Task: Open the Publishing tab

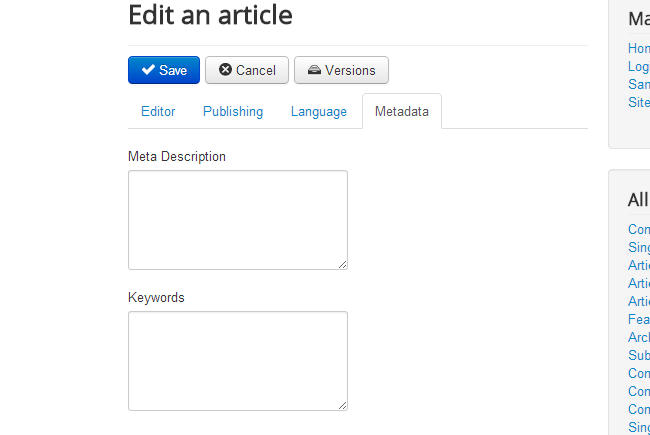Action: point(233,111)
